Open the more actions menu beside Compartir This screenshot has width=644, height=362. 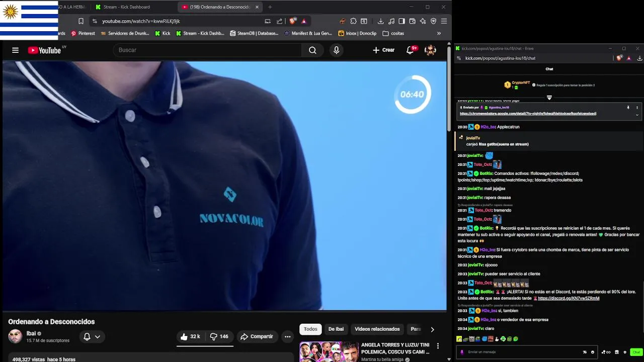coord(288,337)
